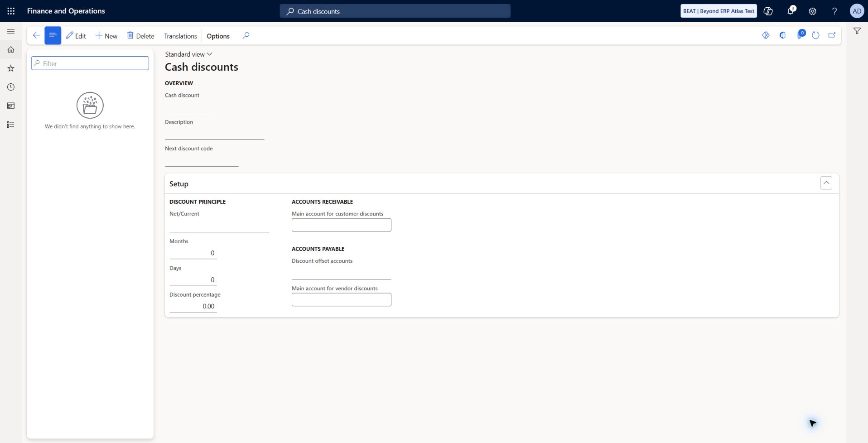Click the Filter field in the list pane

[90, 63]
